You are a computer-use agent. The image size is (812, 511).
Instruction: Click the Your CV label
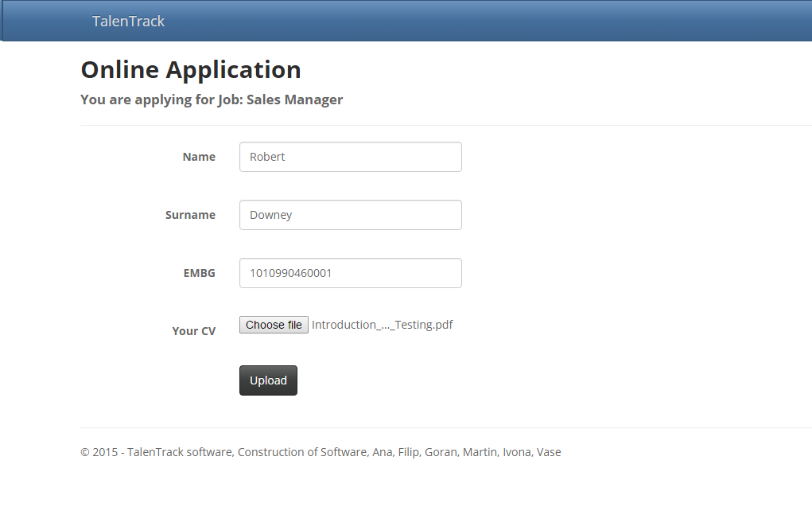tap(193, 331)
